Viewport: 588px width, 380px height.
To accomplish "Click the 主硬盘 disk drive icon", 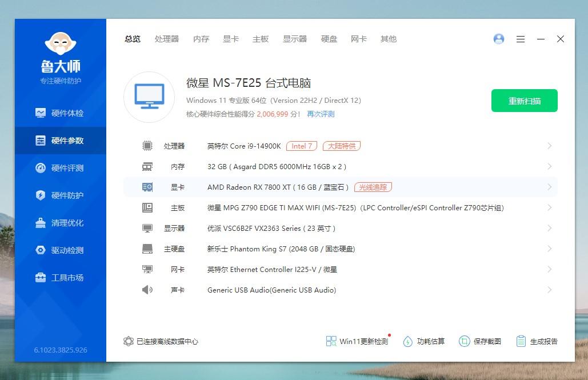I will (x=147, y=249).
